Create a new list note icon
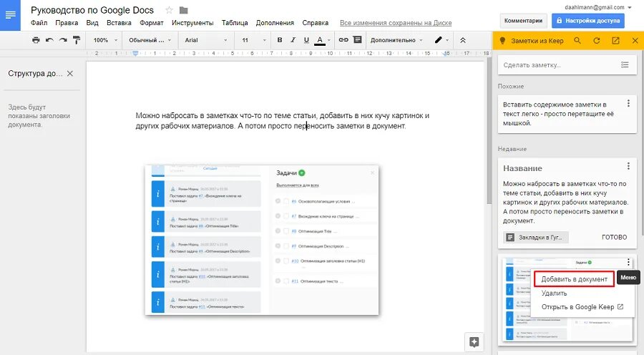This screenshot has width=644, height=355. pyautogui.click(x=625, y=65)
